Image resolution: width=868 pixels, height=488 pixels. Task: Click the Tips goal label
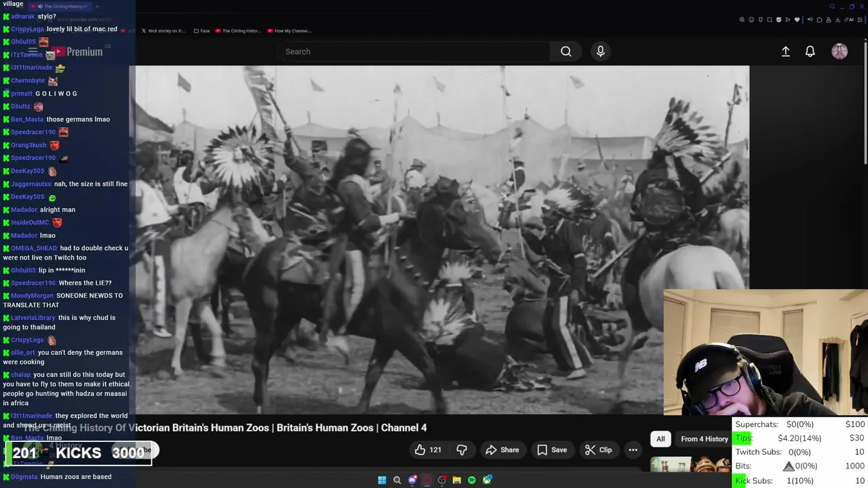[744, 439]
